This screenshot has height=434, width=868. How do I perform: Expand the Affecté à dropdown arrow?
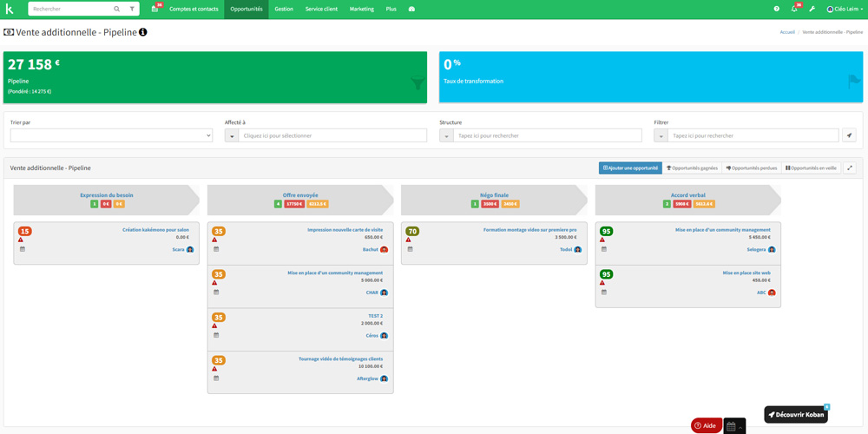232,135
